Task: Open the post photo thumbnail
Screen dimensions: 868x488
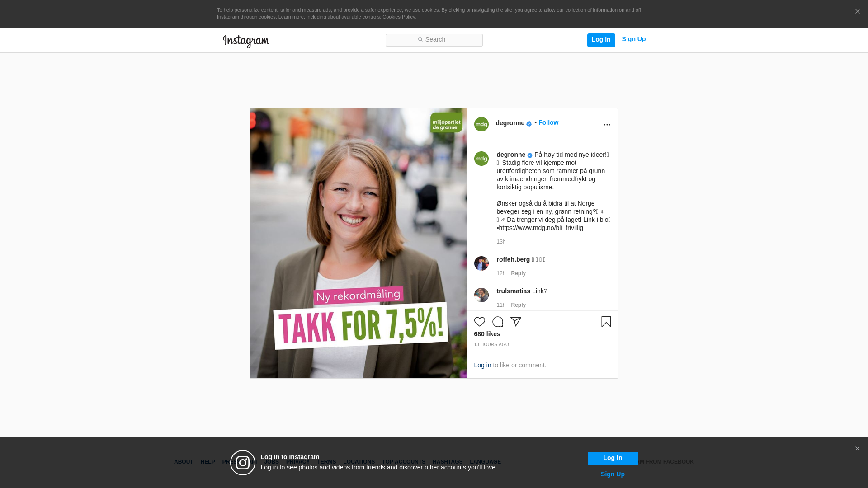Action: (358, 243)
